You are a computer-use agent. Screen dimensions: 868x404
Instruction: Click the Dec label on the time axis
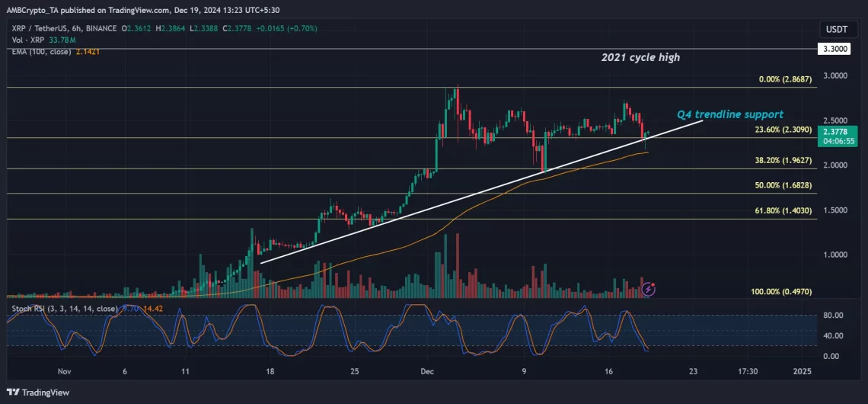[x=428, y=371]
